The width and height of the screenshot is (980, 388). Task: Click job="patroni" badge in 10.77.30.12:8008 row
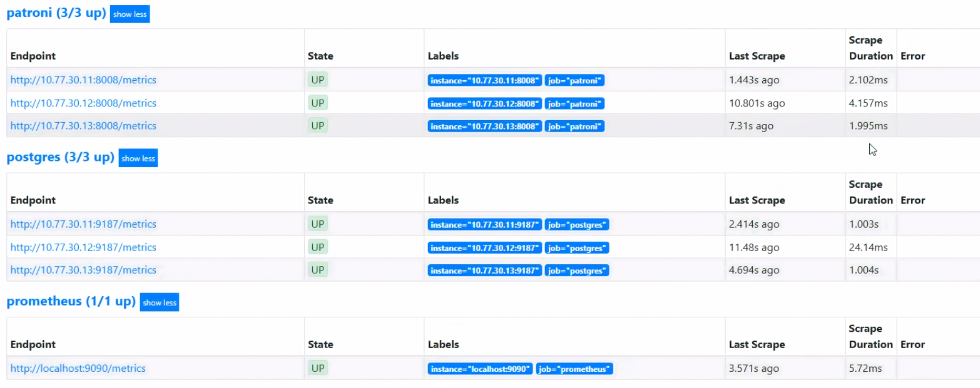point(574,104)
